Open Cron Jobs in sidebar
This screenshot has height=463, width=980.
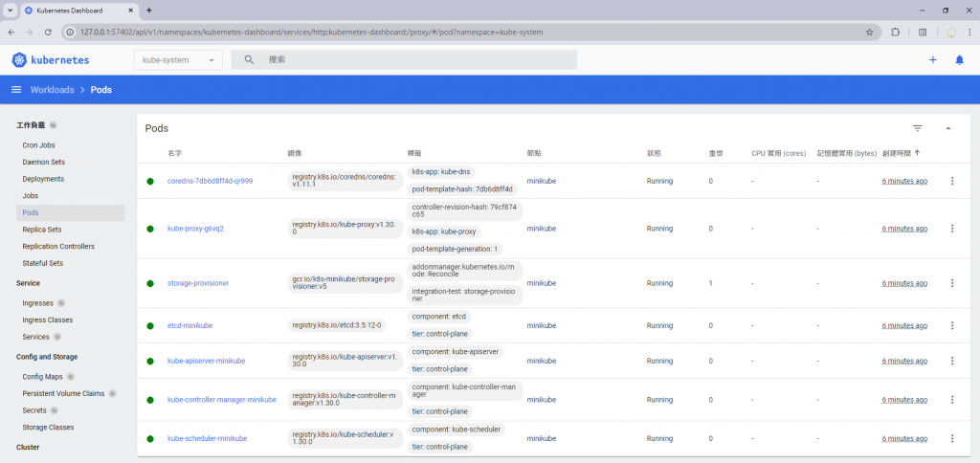pos(38,145)
